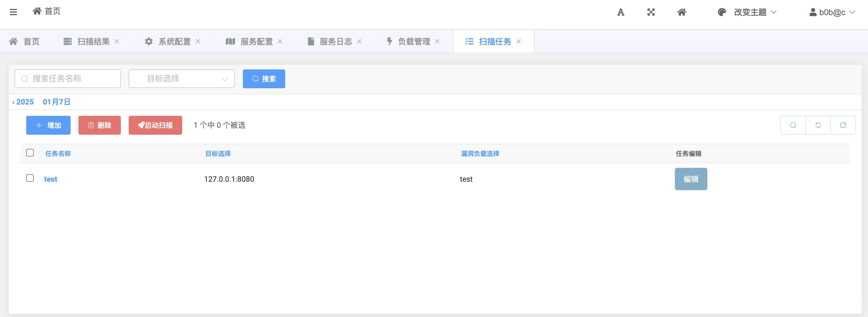Click the fullscreen expand icon
The width and height of the screenshot is (868, 317).
[x=651, y=12]
